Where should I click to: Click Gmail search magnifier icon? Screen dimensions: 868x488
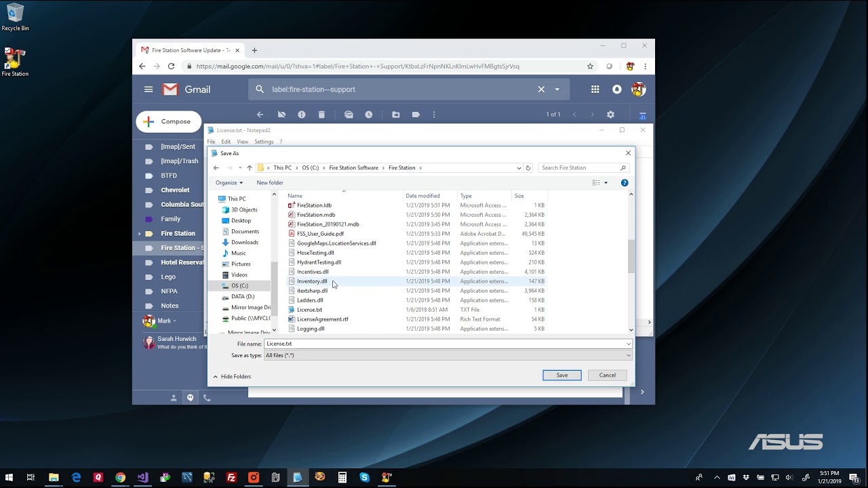pos(260,89)
